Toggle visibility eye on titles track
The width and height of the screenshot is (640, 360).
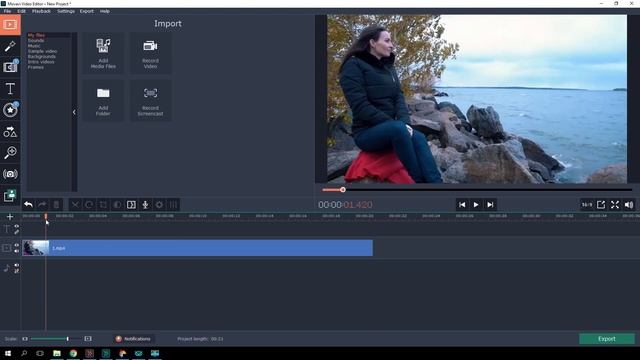click(x=17, y=227)
